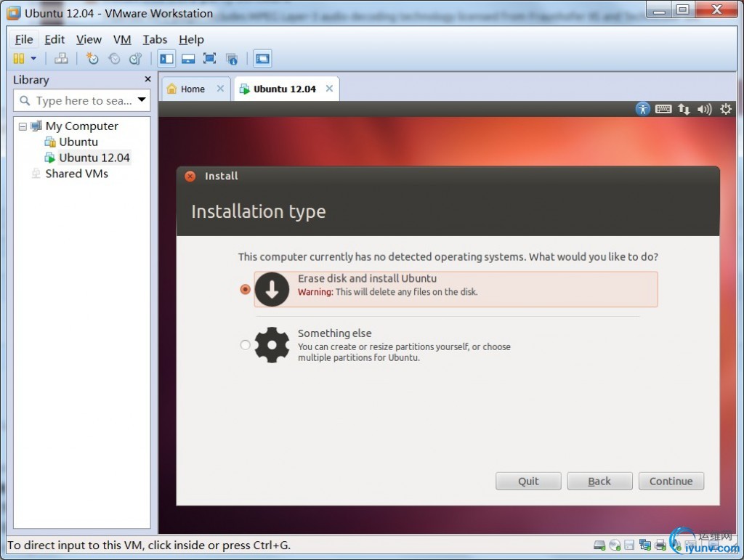
Task: Open the File menu
Action: coord(24,40)
